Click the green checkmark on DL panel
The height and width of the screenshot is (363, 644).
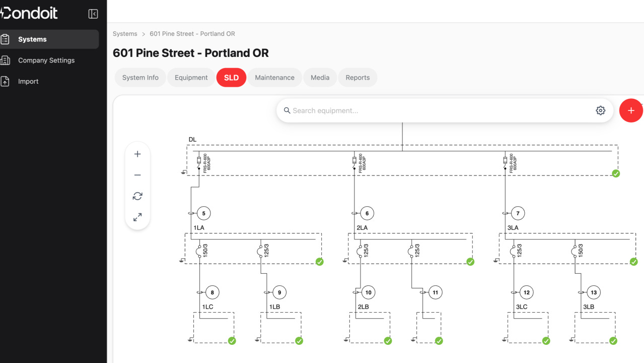[616, 173]
